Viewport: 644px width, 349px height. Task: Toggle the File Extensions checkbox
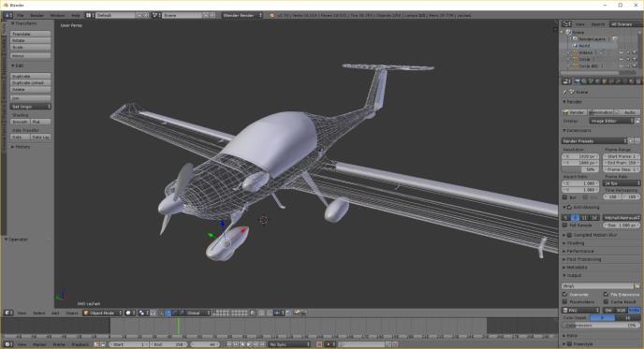[x=606, y=295]
